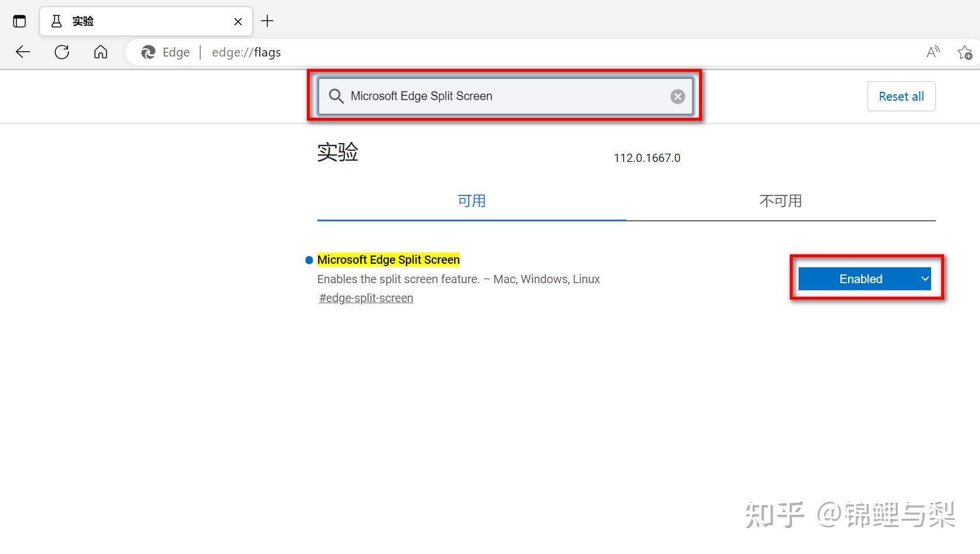
Task: Switch to the 可用 tab
Action: tap(472, 201)
